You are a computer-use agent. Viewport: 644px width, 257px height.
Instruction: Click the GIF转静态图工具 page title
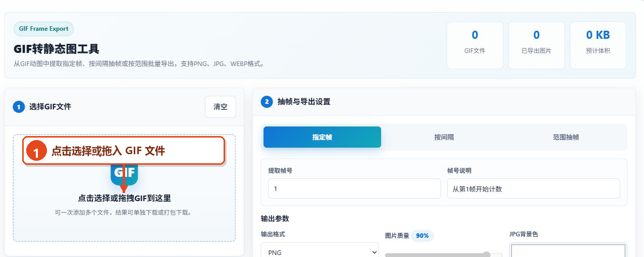coord(57,49)
